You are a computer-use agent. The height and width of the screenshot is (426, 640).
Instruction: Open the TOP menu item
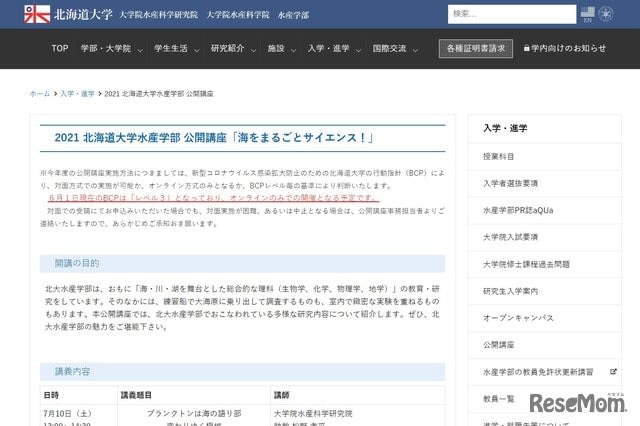[x=60, y=49]
